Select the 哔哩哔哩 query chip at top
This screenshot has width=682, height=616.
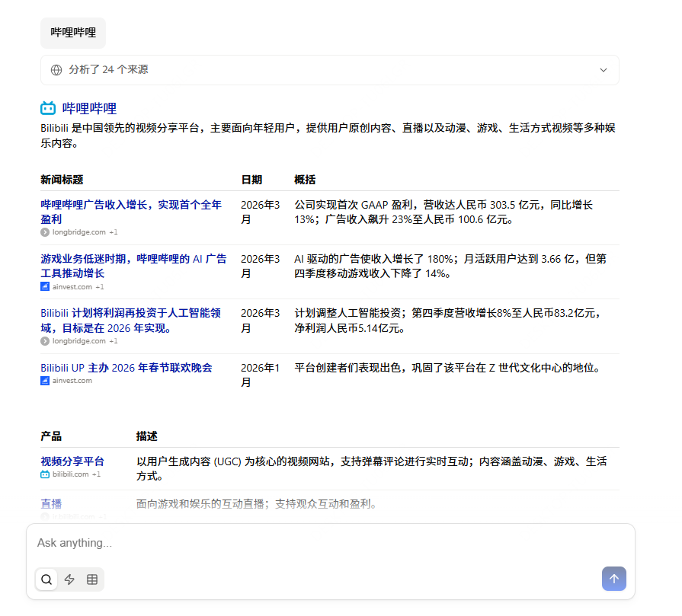coord(72,33)
